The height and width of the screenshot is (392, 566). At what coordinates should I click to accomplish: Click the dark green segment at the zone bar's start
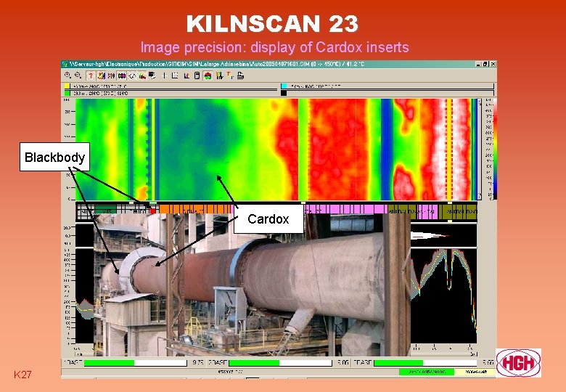click(x=105, y=210)
